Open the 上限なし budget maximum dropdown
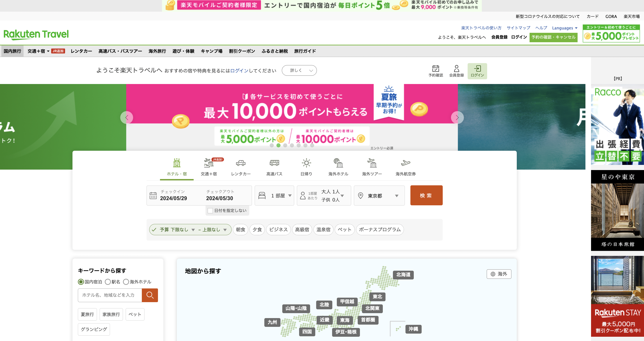Viewport: 644px width, 341px height. [x=215, y=230]
